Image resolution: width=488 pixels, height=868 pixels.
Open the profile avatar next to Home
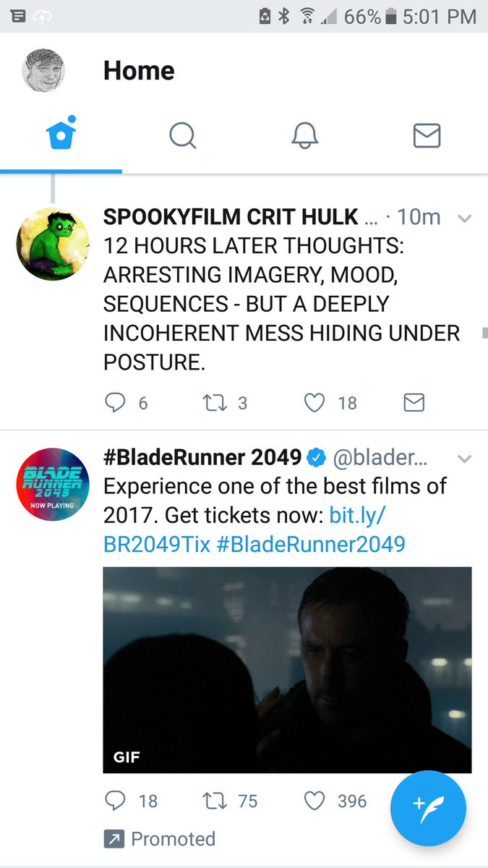click(x=43, y=71)
